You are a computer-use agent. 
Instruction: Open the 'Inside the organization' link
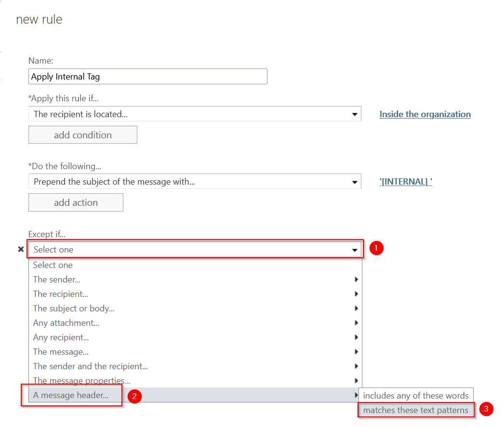coord(424,114)
